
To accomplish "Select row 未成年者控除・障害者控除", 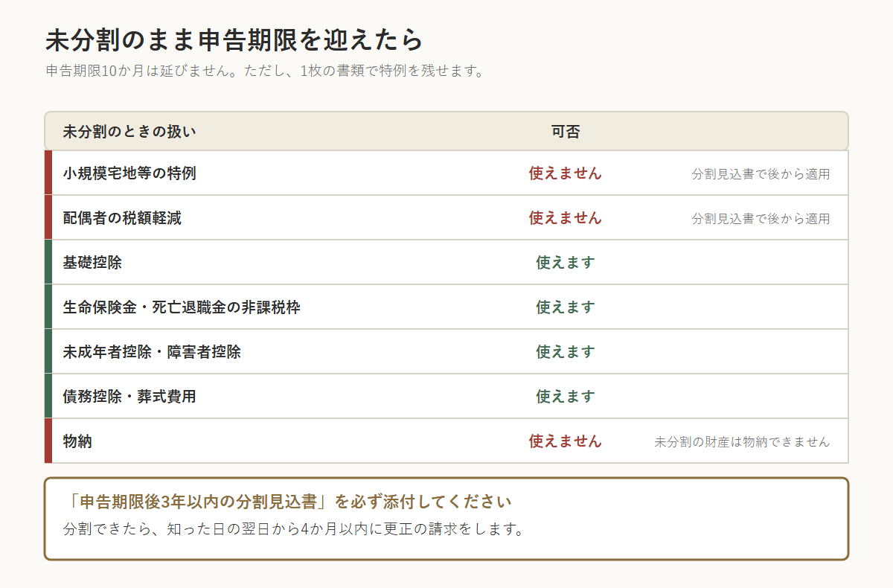I will (446, 351).
